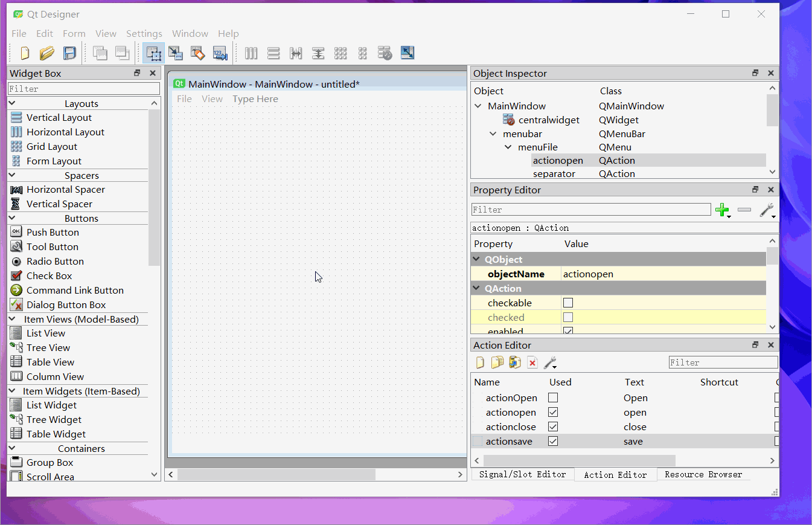The height and width of the screenshot is (525, 812).
Task: Open a form using folder toolbar icon
Action: click(x=47, y=53)
